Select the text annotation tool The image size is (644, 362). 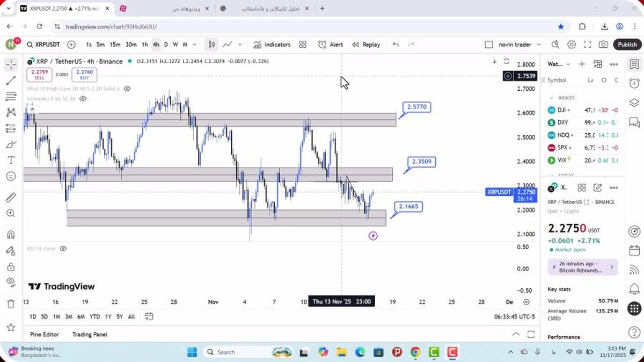pos(11,160)
